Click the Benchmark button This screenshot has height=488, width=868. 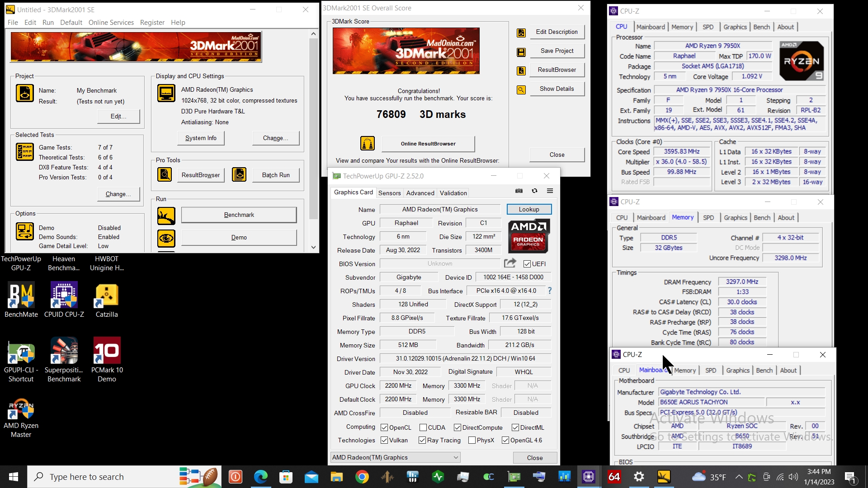click(x=239, y=215)
